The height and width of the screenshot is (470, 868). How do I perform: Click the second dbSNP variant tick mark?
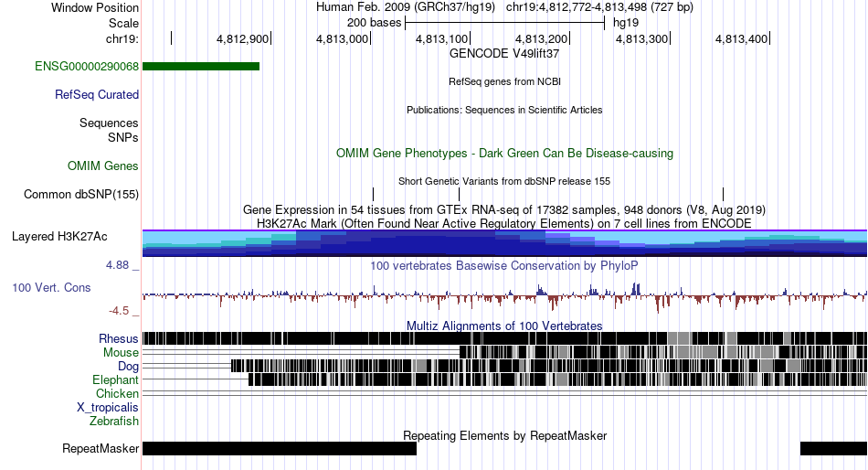point(459,194)
